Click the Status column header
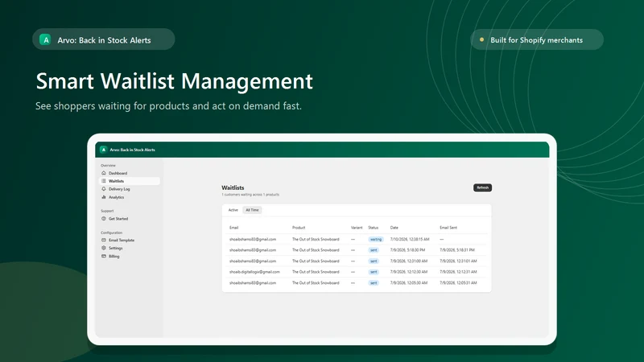The image size is (644, 362). [374, 228]
